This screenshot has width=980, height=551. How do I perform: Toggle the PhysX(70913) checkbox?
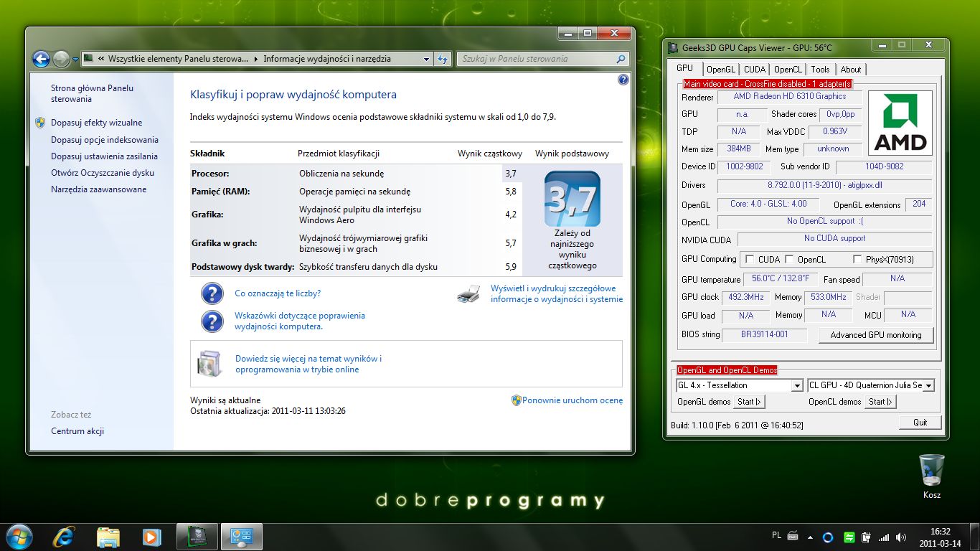(x=857, y=260)
